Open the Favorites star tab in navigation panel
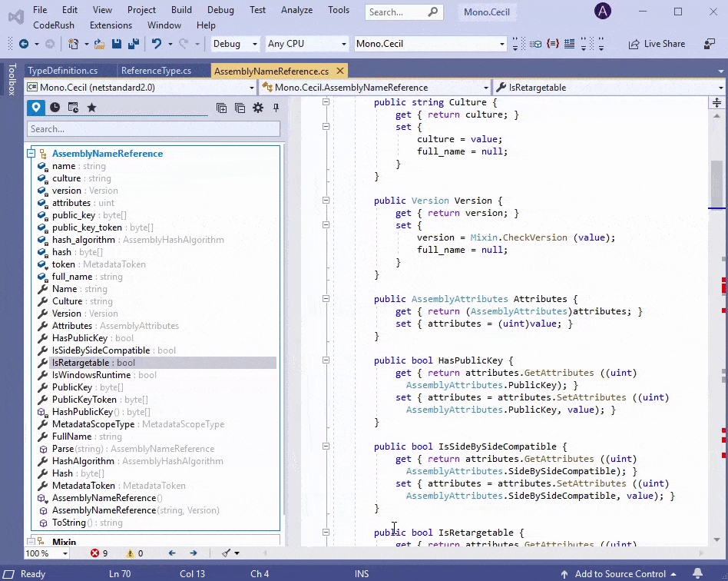 (91, 108)
